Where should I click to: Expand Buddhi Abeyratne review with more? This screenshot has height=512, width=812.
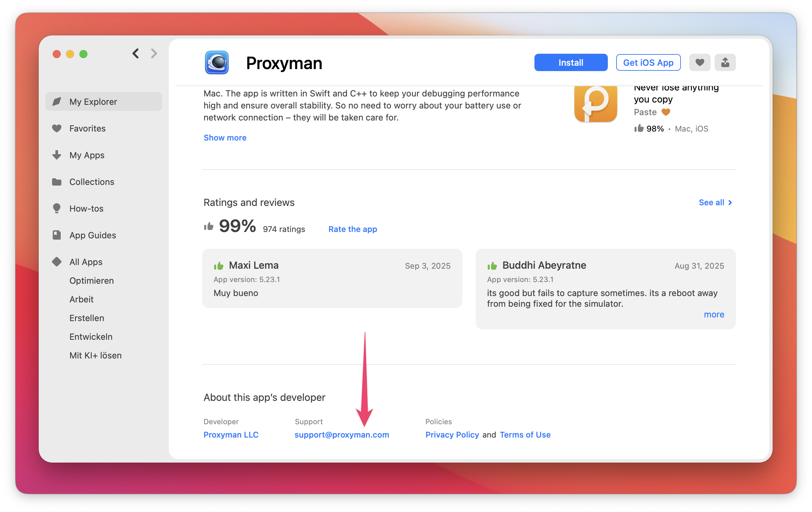(714, 314)
